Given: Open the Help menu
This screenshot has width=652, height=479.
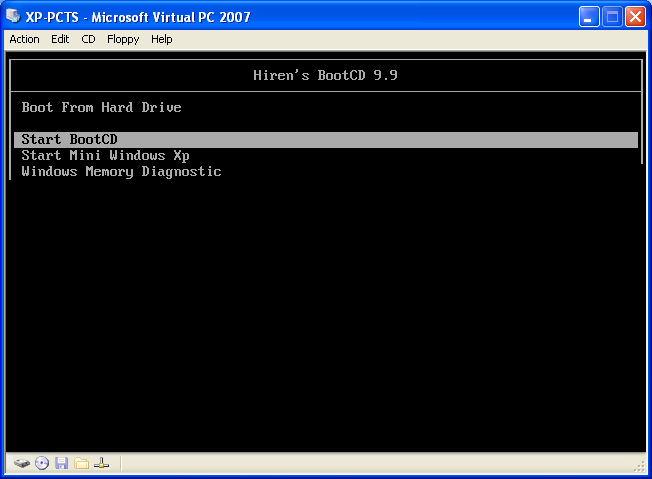Looking at the screenshot, I should coord(162,39).
